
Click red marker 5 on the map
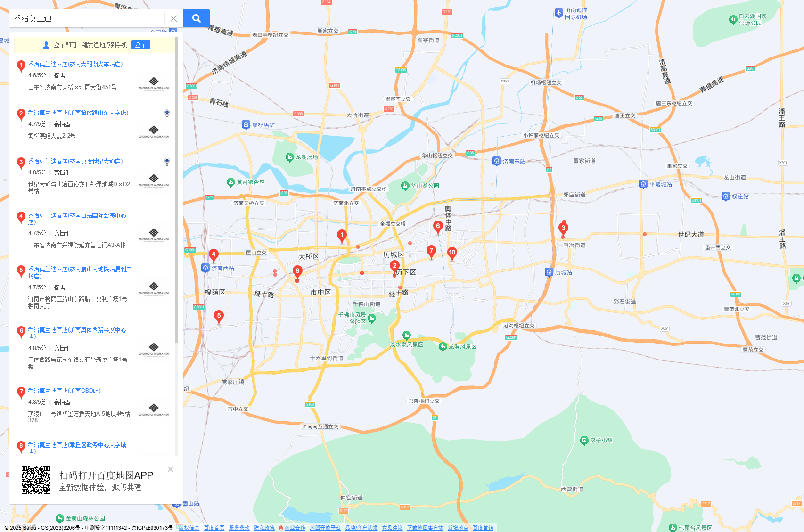click(x=219, y=317)
